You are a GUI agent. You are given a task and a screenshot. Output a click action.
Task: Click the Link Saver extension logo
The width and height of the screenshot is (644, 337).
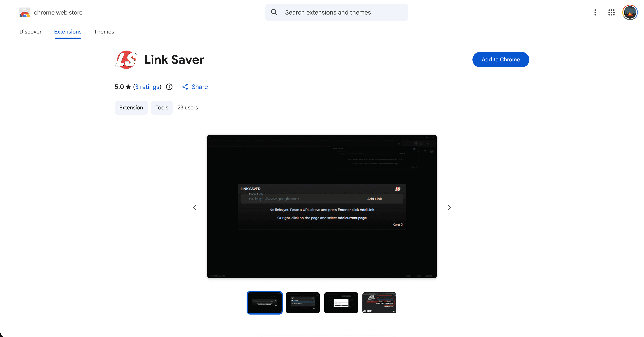(126, 60)
